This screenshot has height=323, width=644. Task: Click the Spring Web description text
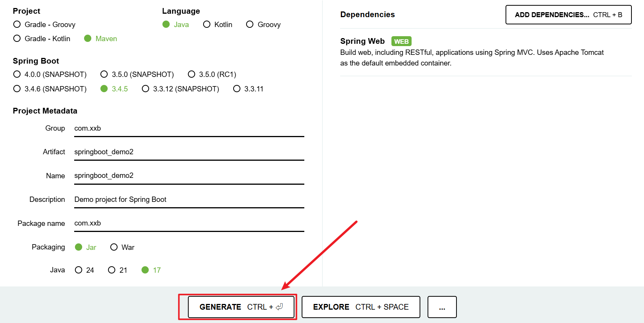point(472,58)
